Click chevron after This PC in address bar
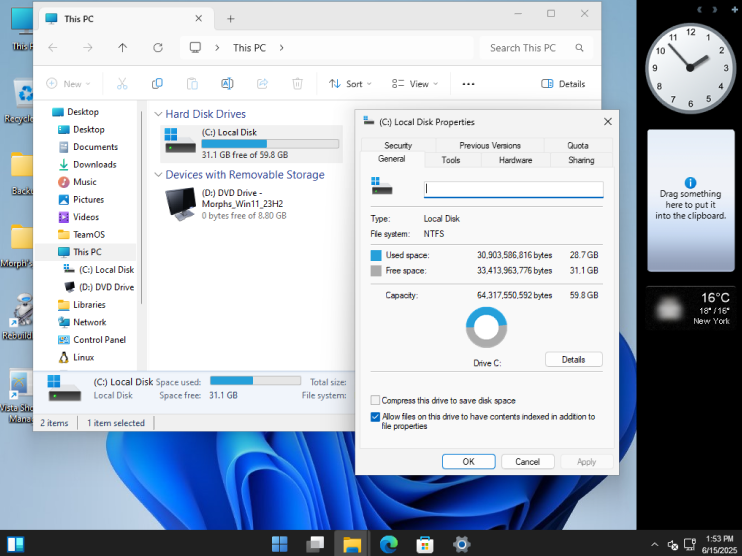The height and width of the screenshot is (556, 742). 282,48
